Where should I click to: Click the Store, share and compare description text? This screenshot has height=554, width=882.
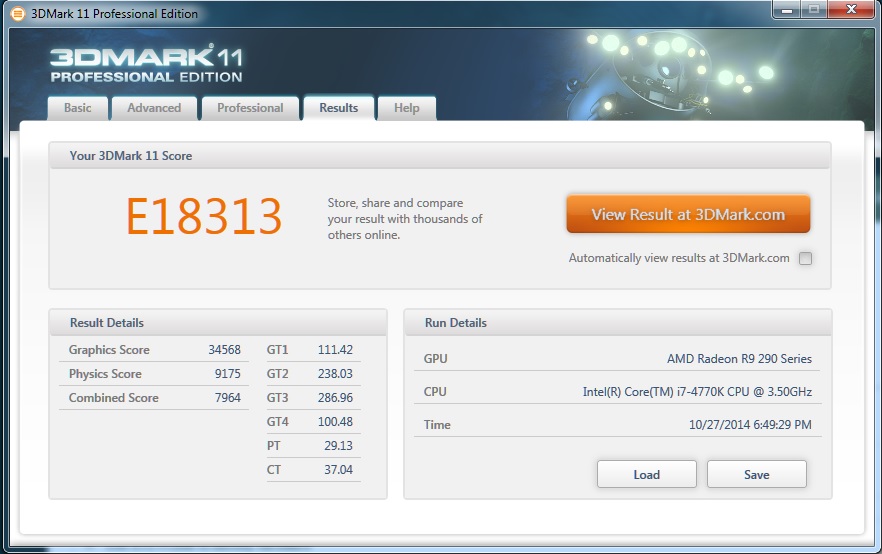(x=405, y=219)
